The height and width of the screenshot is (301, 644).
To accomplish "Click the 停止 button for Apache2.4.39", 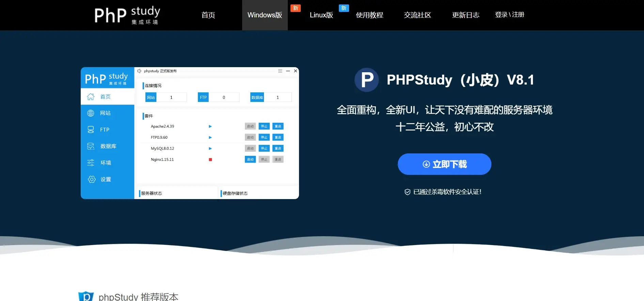I will [264, 126].
